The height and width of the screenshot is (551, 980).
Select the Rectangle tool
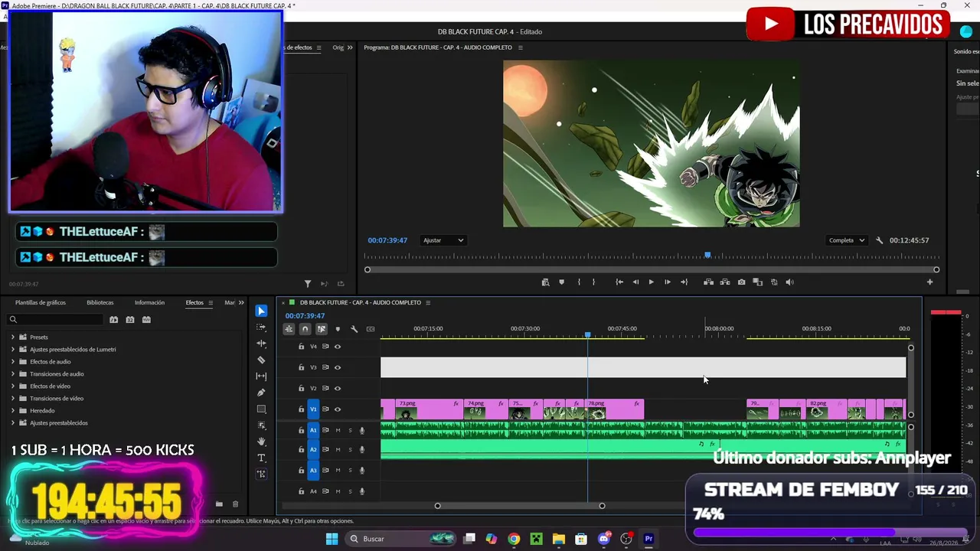tap(261, 409)
